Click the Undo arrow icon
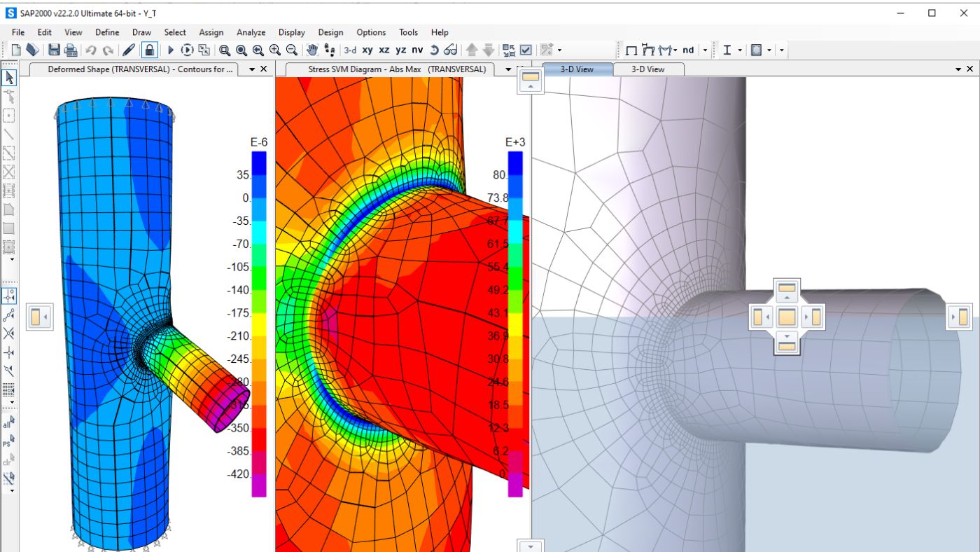This screenshot has height=552, width=980. tap(91, 50)
